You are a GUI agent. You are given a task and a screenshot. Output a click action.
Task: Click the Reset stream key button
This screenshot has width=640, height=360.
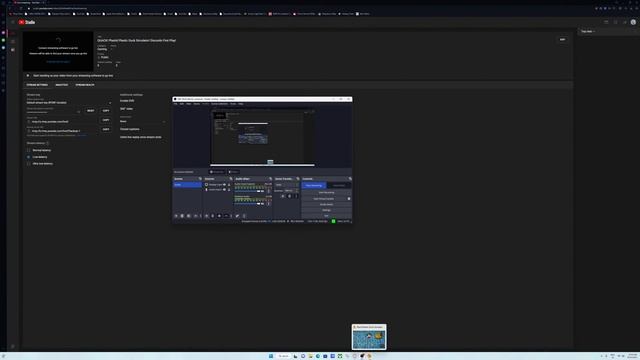tap(91, 111)
